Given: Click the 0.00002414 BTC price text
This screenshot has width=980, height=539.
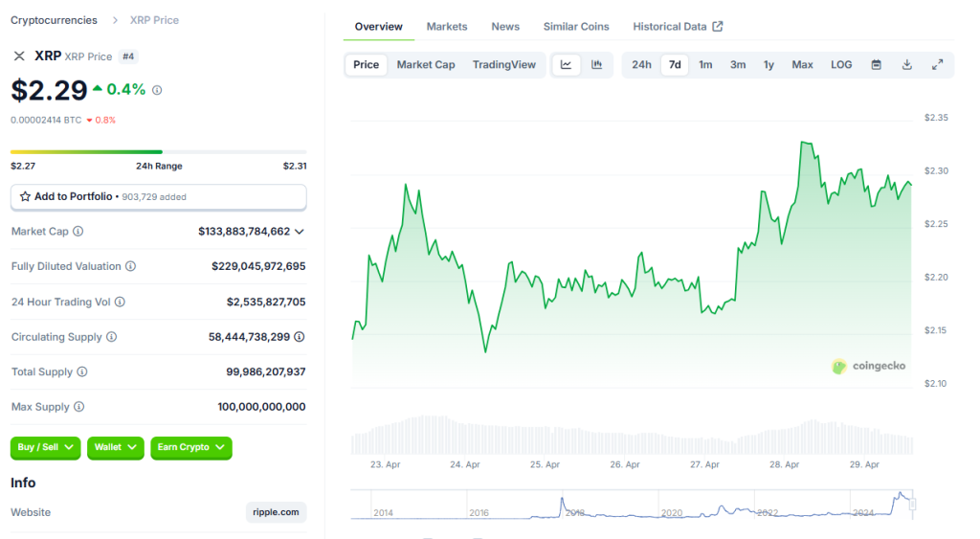Looking at the screenshot, I should pos(46,120).
